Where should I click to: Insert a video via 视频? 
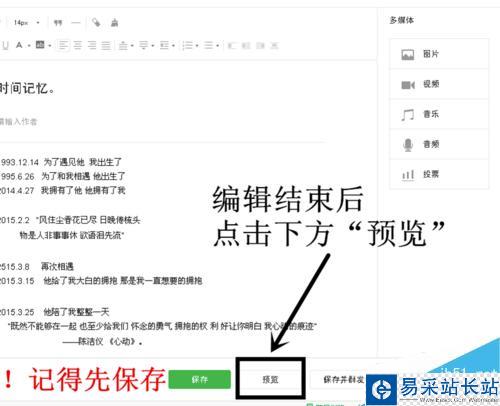[439, 84]
